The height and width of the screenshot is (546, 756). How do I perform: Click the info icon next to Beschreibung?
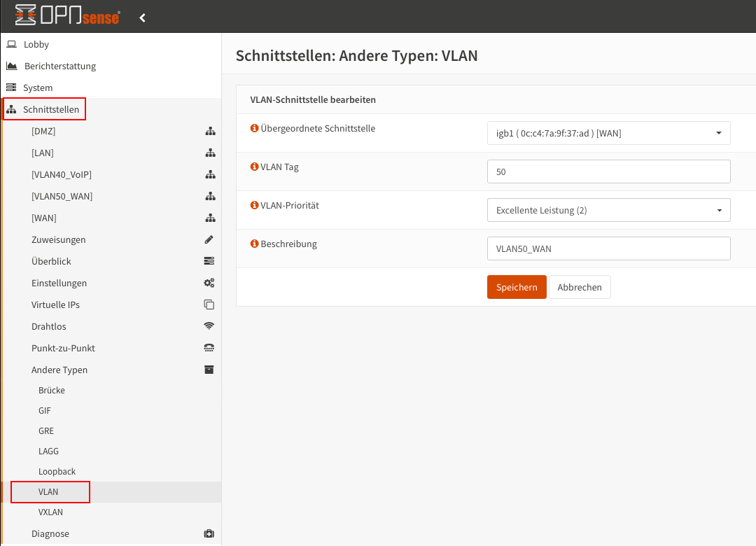[x=255, y=244]
